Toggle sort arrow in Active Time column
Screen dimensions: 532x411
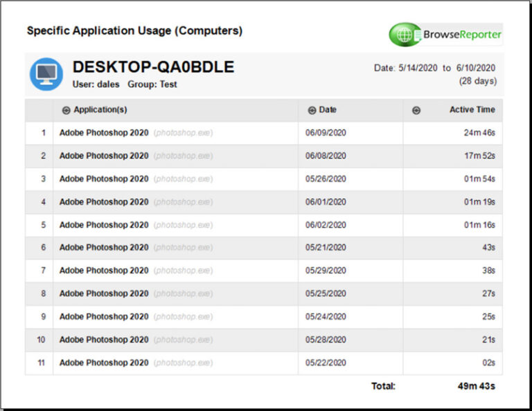[x=416, y=110]
